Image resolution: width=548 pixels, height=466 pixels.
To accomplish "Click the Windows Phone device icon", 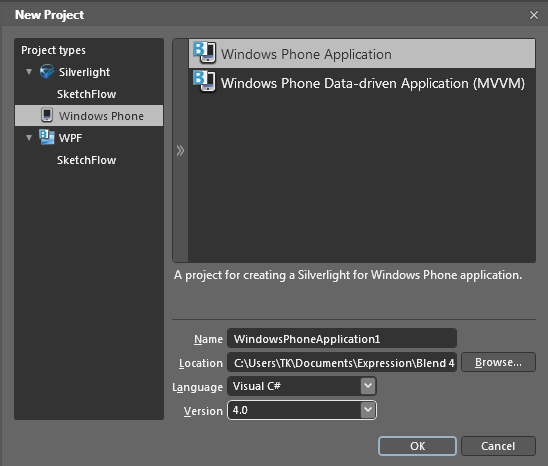I will pyautogui.click(x=47, y=115).
